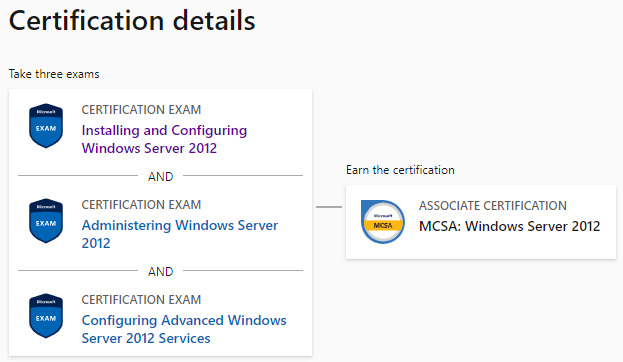Click the ASSOCIATE CERTIFICATION label
This screenshot has width=623, height=362.
click(493, 205)
